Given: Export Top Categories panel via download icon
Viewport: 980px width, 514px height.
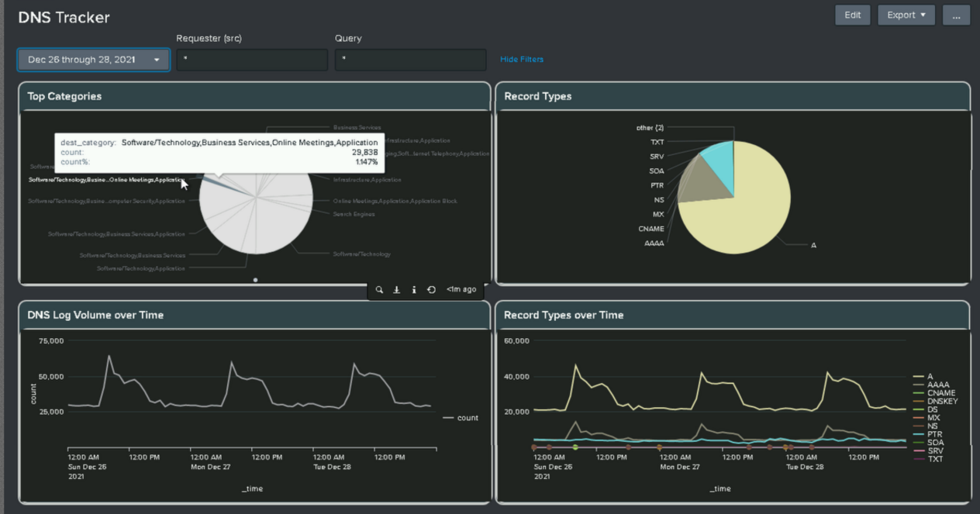Looking at the screenshot, I should pos(396,290).
